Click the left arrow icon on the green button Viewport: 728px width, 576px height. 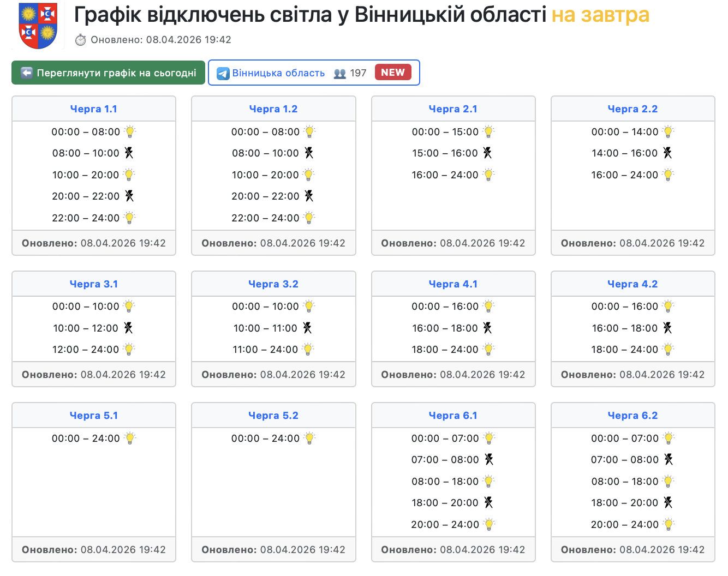[x=27, y=73]
